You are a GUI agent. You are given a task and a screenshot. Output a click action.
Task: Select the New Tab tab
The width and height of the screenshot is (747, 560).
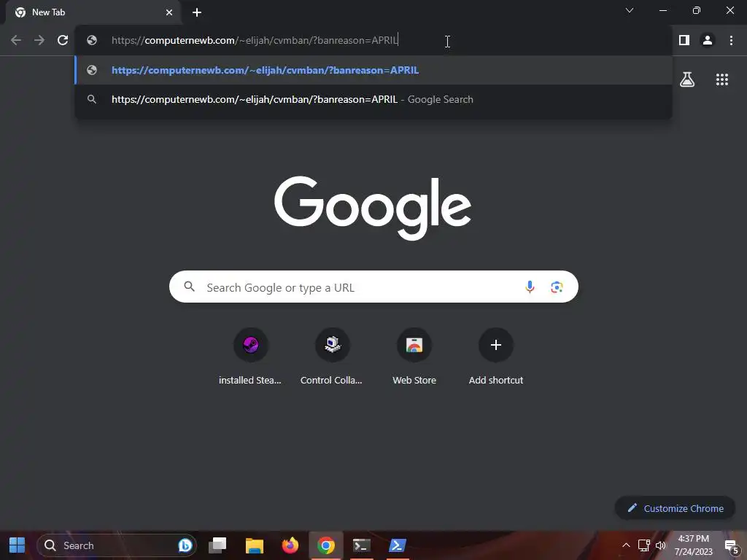tap(93, 12)
